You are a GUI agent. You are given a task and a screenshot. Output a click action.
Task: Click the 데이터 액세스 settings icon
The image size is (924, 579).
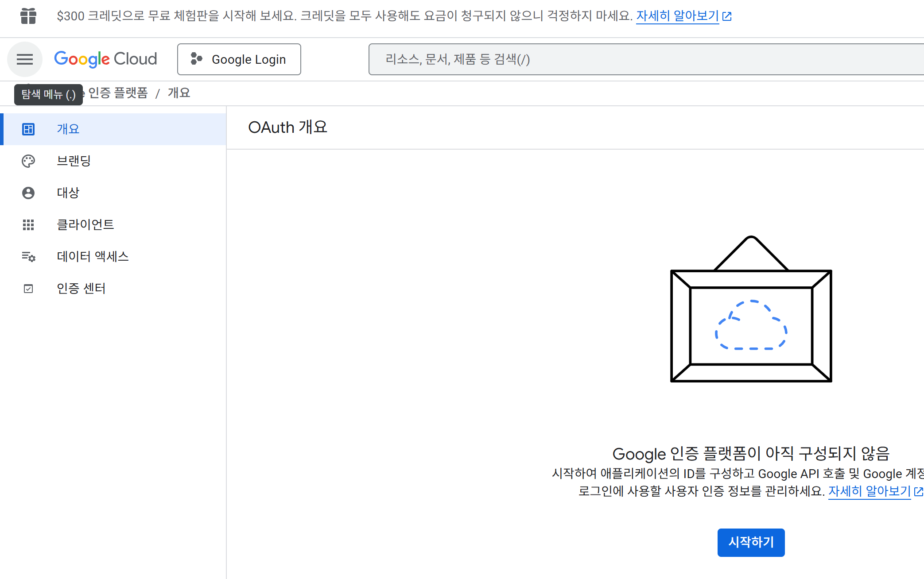click(28, 256)
